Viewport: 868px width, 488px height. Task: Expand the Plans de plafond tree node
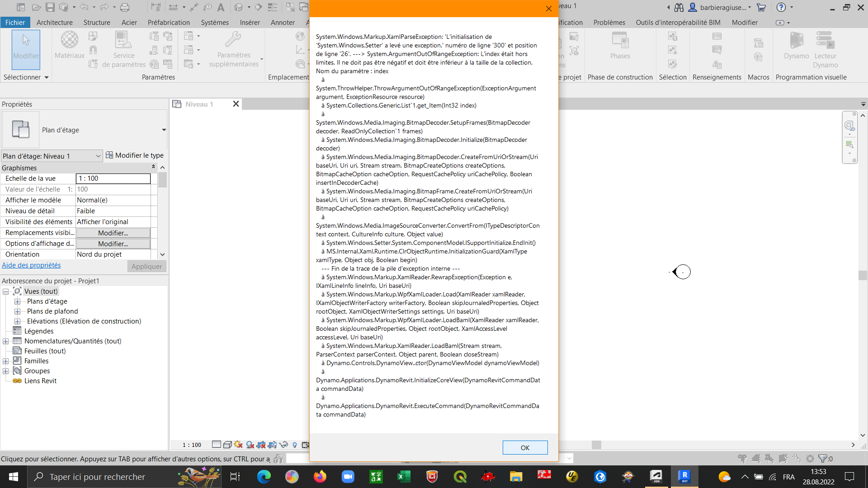coord(17,311)
